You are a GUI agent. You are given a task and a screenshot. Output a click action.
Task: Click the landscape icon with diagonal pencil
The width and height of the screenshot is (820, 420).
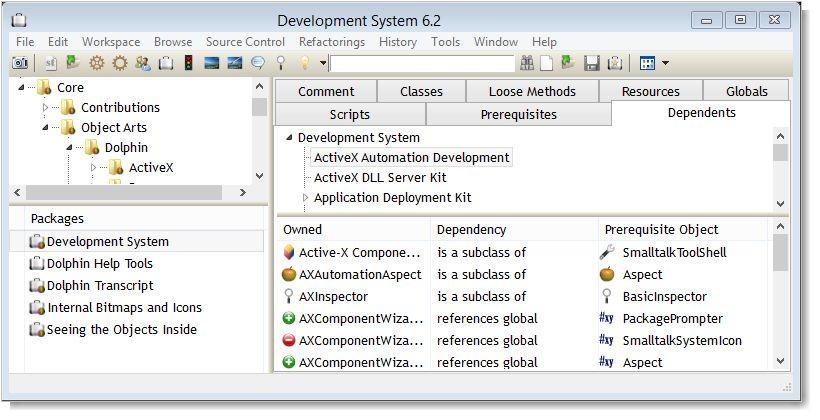[x=235, y=63]
